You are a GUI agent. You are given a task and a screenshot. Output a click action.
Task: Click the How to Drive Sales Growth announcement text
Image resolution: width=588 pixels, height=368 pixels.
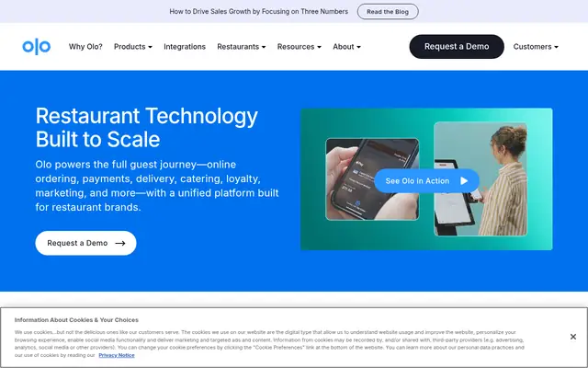click(x=258, y=12)
